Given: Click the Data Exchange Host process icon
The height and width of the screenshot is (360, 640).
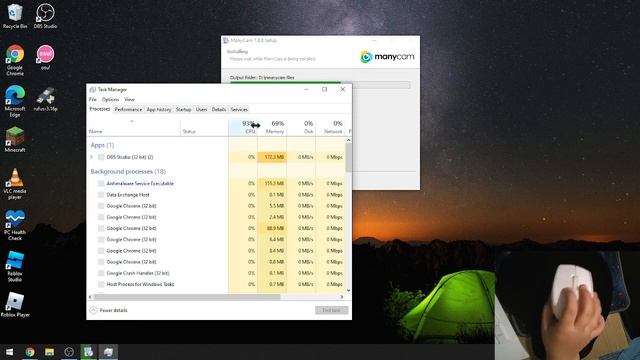Looking at the screenshot, I should click(101, 195).
